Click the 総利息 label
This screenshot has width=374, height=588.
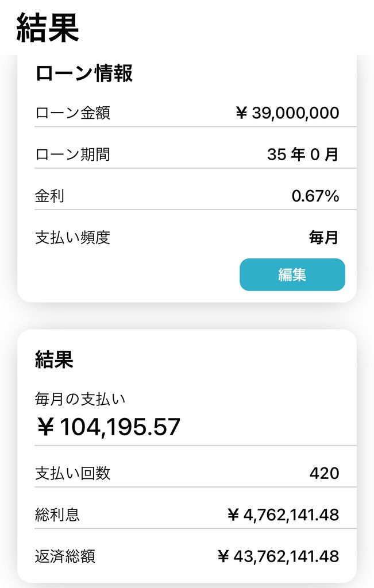tap(57, 515)
